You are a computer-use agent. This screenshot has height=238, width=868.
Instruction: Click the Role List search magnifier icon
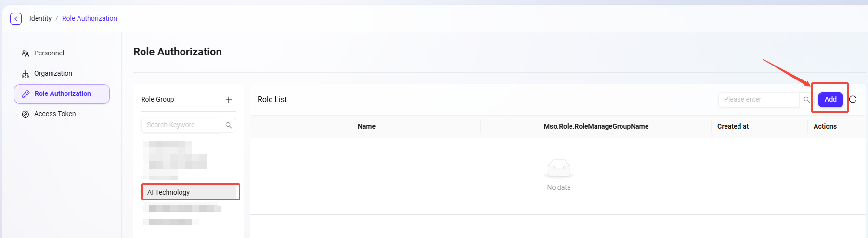(x=806, y=100)
